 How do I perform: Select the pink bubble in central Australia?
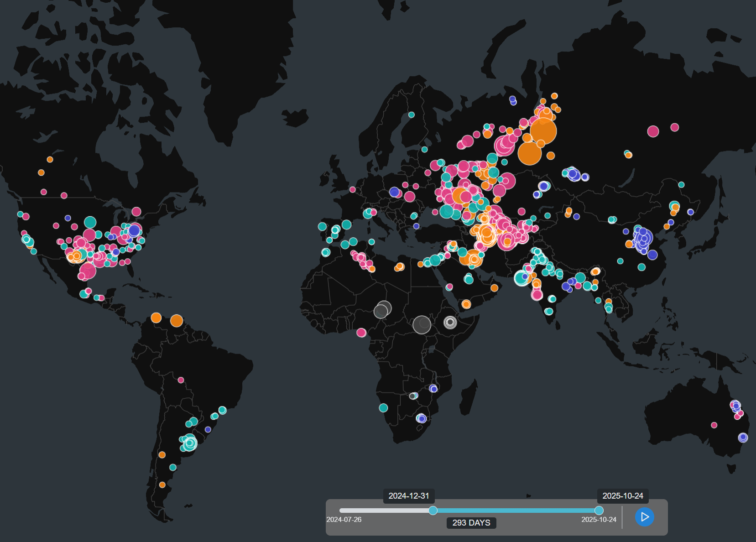[x=714, y=425]
